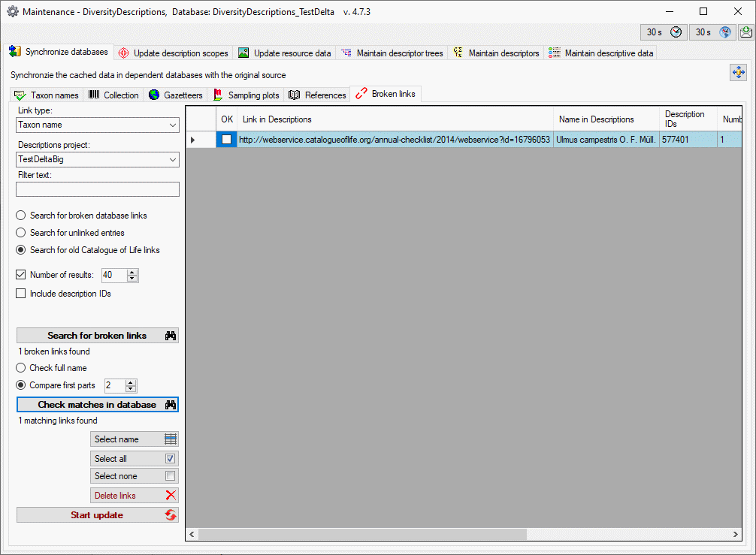Screen dimensions: 756x555
Task: Click the left arrow of horizontal scrollbar
Action: point(192,534)
